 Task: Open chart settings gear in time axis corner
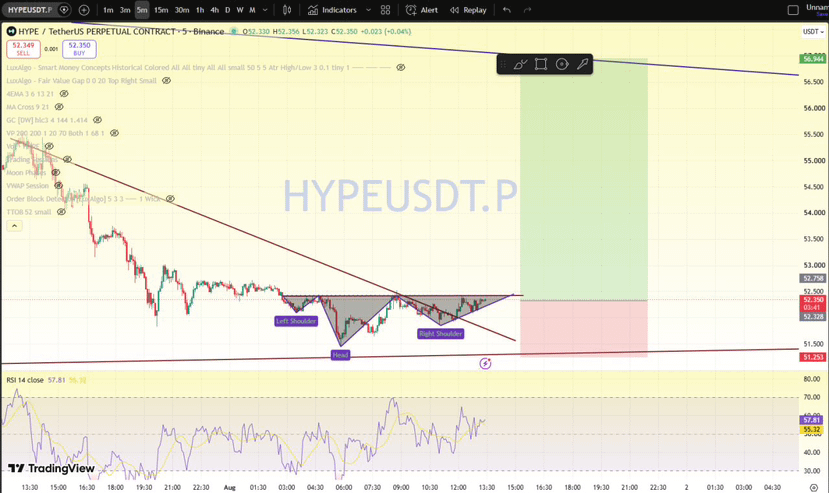pyautogui.click(x=814, y=487)
